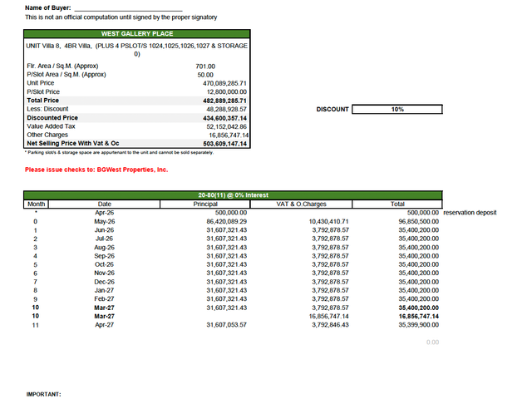Click the Month column header
Viewport: 532px width, 399px height.
point(36,204)
